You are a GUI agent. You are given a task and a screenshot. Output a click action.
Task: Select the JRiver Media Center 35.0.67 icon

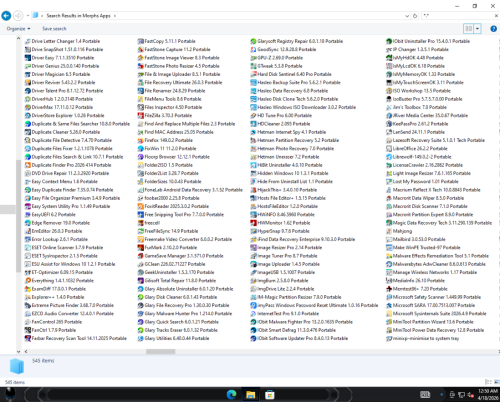coord(389,116)
